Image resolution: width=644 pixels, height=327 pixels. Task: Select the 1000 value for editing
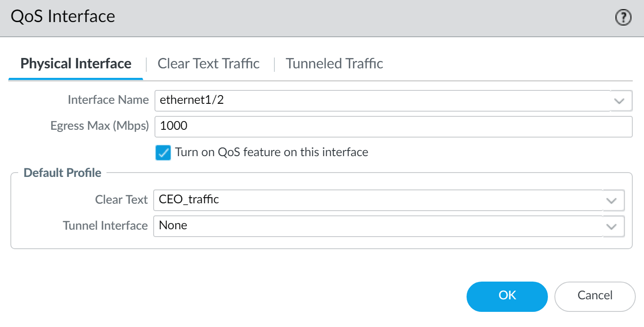[173, 126]
